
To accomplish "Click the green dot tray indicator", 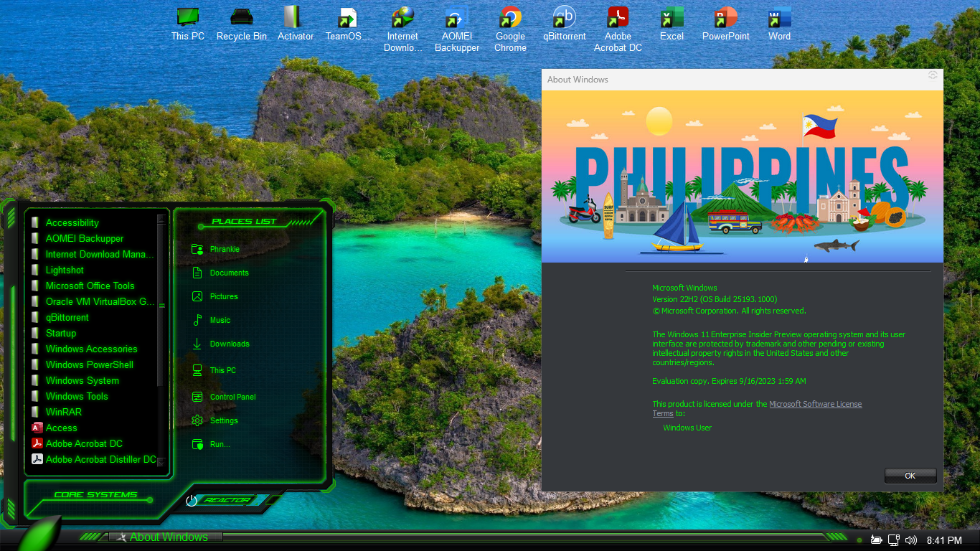I will point(859,540).
